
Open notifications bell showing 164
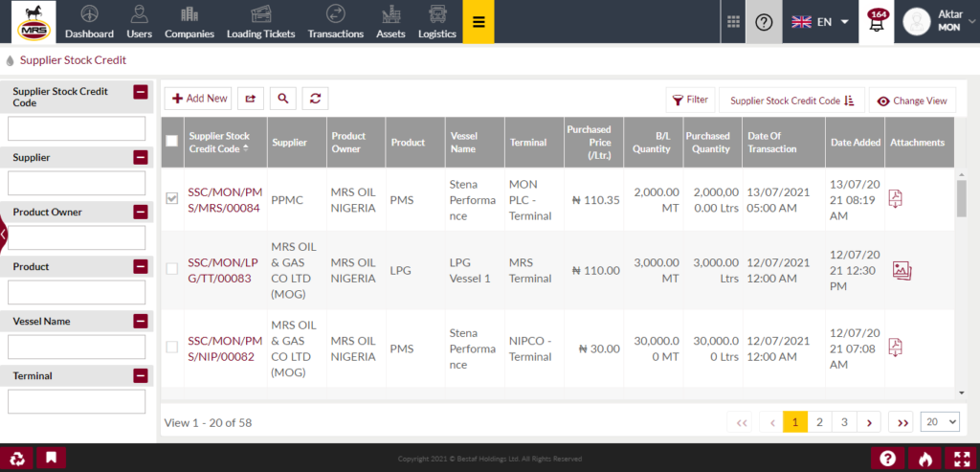coord(877,22)
